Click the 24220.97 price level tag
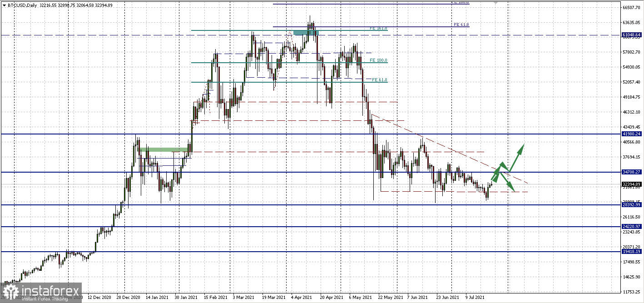 click(x=632, y=226)
